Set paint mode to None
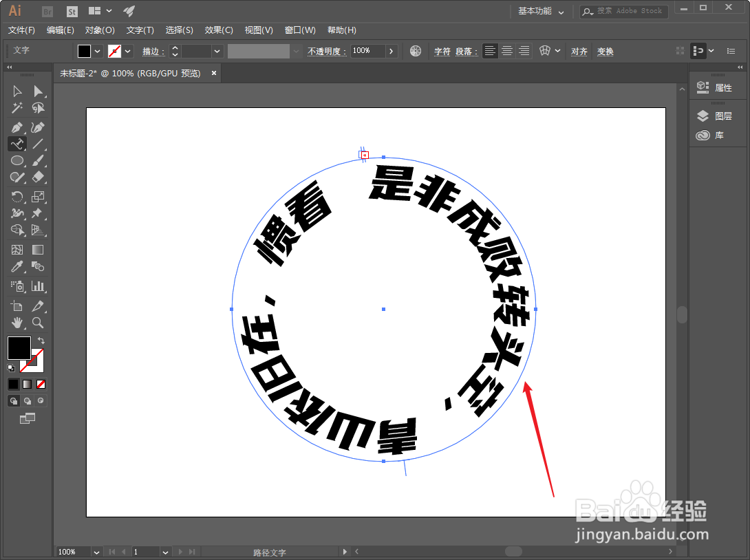This screenshot has width=750, height=560. pyautogui.click(x=41, y=384)
